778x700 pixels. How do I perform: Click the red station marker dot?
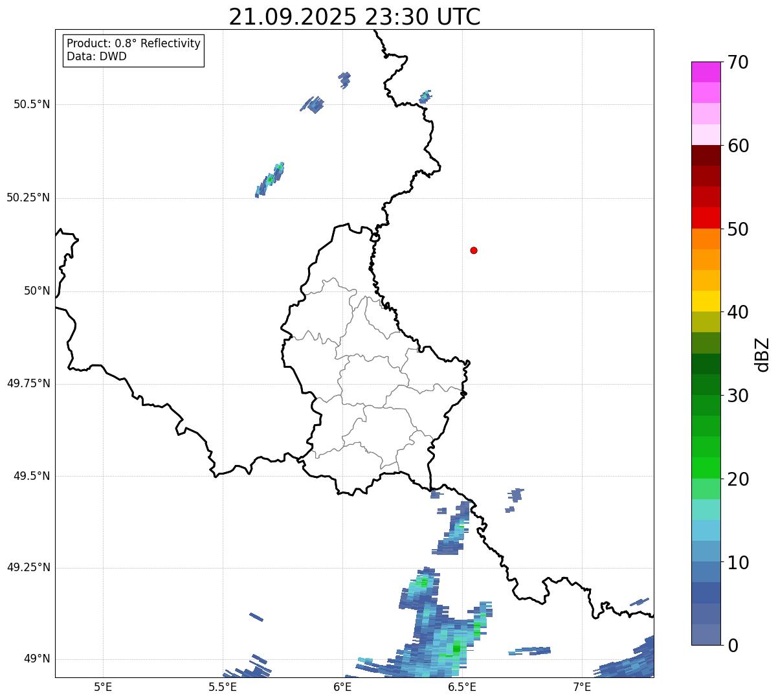tap(474, 250)
